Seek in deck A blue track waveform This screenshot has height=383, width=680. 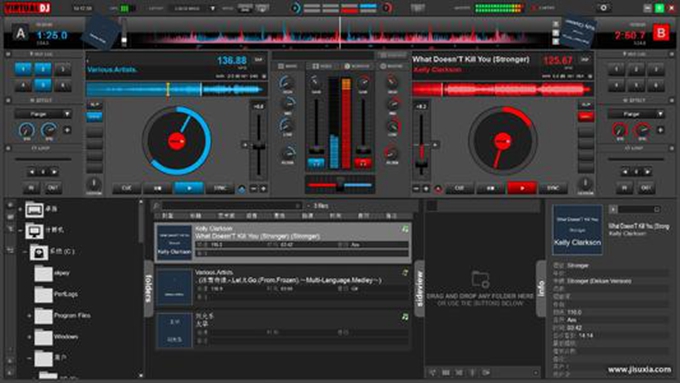click(176, 90)
